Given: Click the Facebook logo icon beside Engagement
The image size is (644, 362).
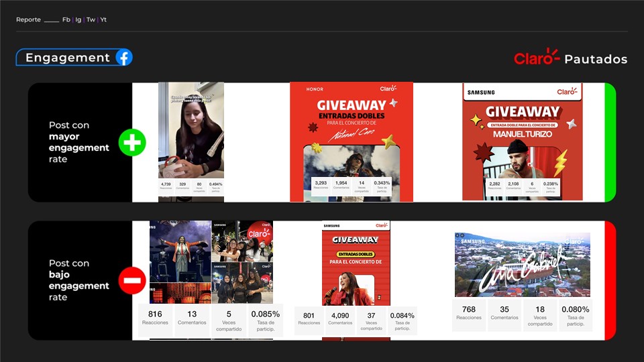Looking at the screenshot, I should [x=124, y=58].
